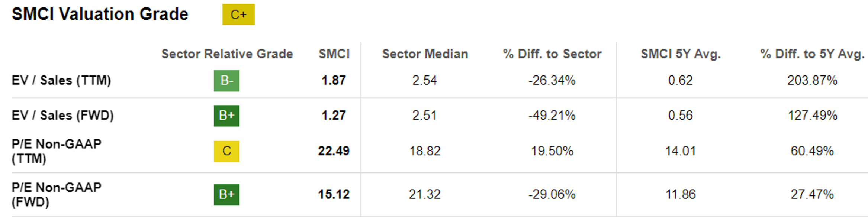868x217 pixels.
Task: Click the -49.21% sector difference value
Action: tap(552, 116)
